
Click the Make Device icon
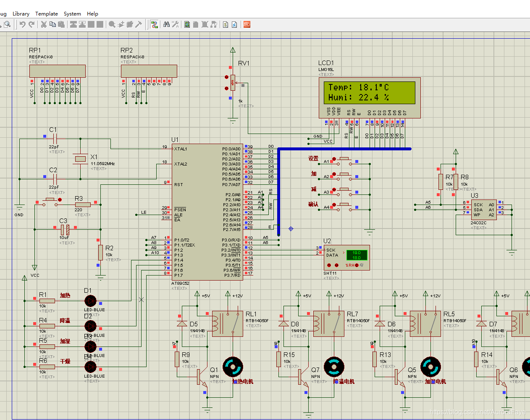[121, 24]
